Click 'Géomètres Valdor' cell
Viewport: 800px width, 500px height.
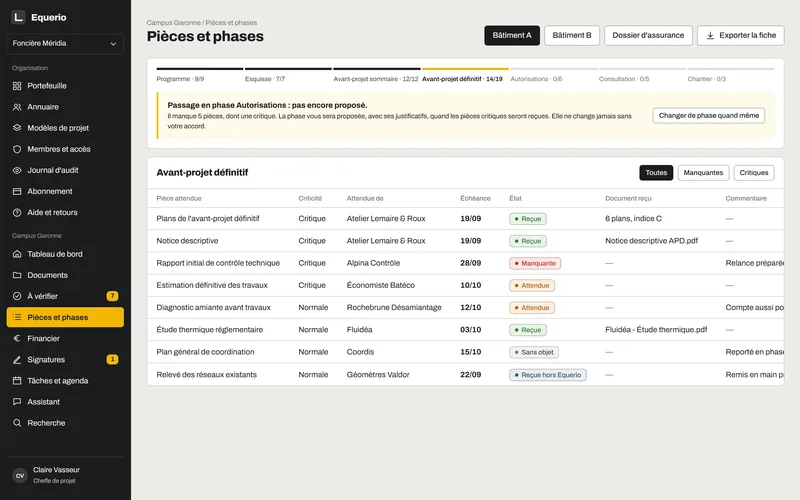[378, 374]
